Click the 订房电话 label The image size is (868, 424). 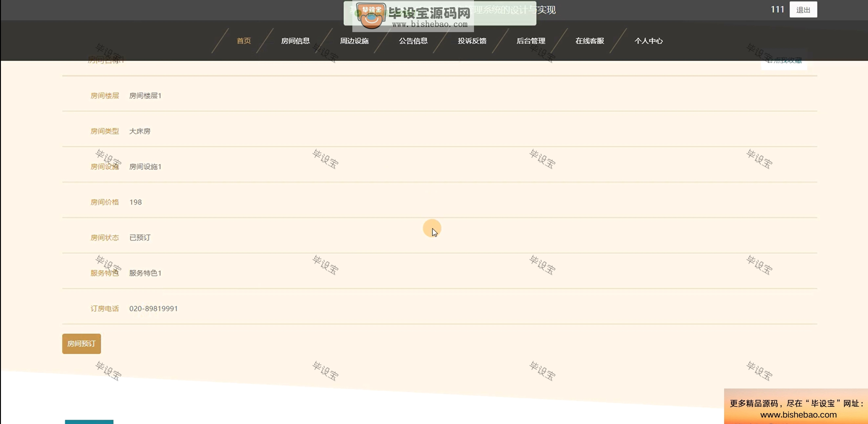[x=104, y=309]
